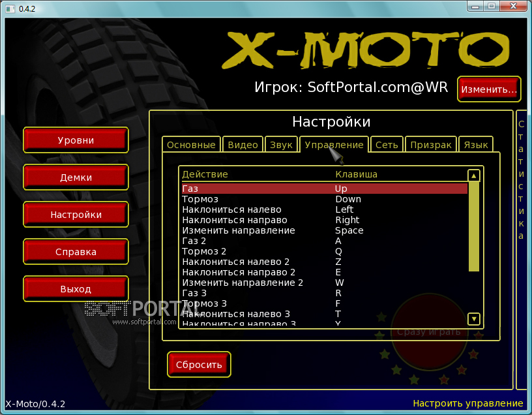Expand the vertical Статистика side panel
Screen dimensions: 532x415
(522, 249)
